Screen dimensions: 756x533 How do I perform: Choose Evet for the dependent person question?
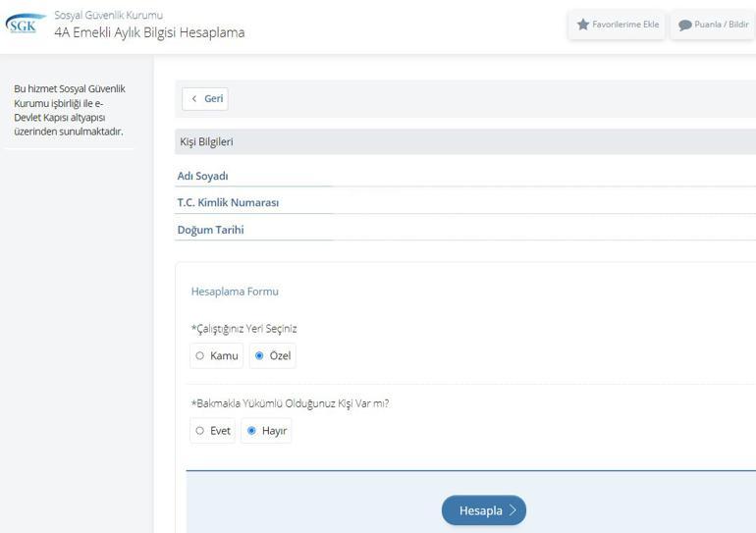pos(200,431)
